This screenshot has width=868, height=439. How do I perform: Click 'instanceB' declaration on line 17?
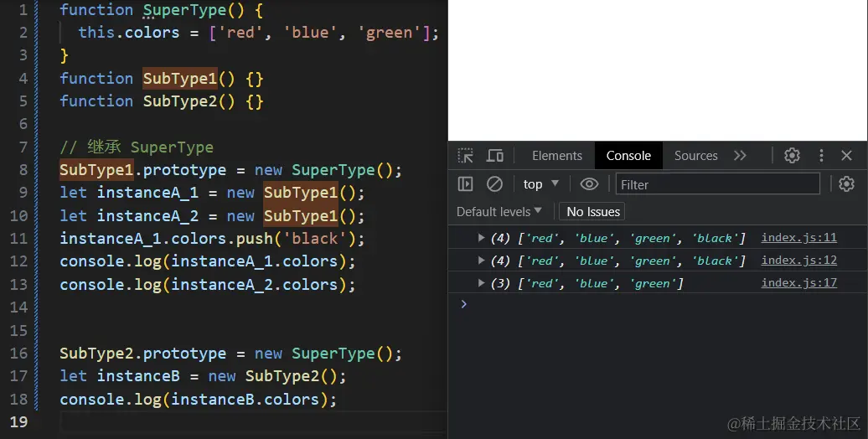[138, 376]
